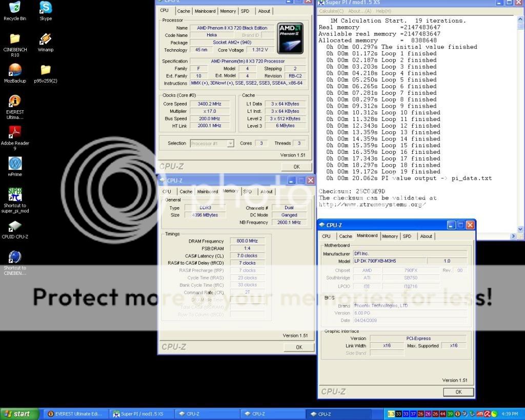Click Super PI vertical scrollbar down arrow

[x=520, y=229]
